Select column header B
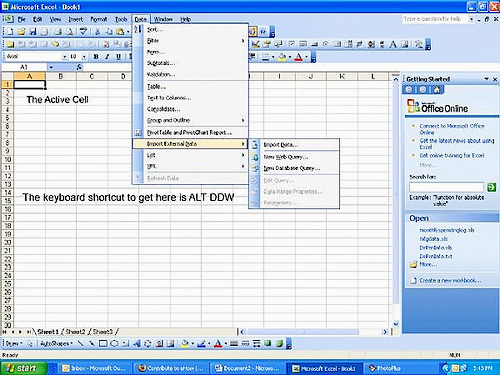 (x=61, y=76)
